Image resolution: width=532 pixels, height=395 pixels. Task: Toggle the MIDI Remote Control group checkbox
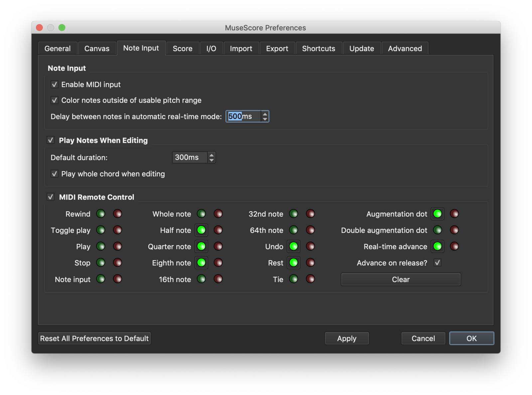pos(51,197)
